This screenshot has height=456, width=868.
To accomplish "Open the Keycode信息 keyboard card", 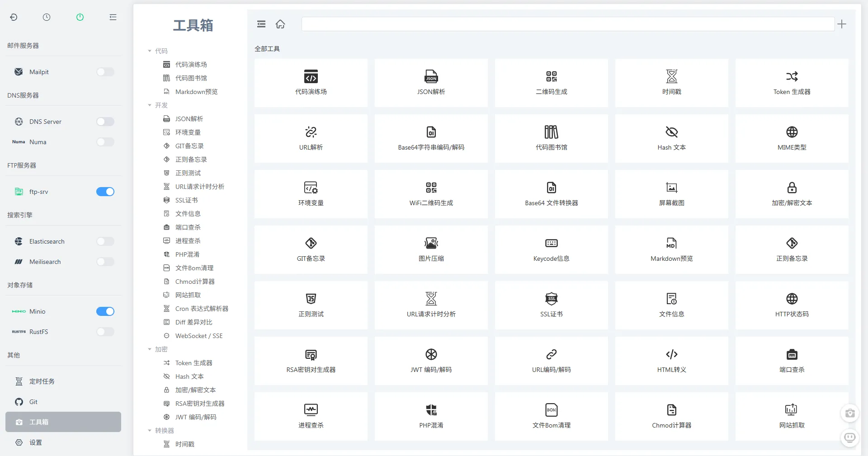I will click(x=552, y=249).
